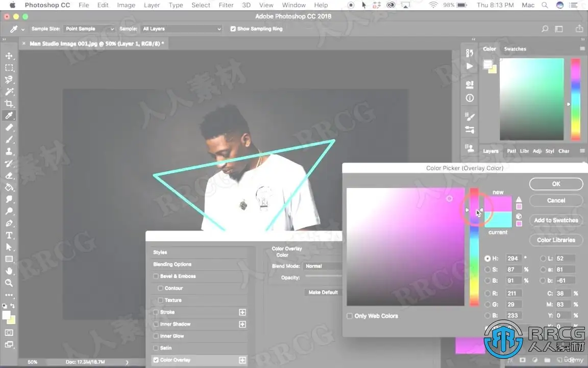This screenshot has height=368, width=588.
Task: Select the Paint Bucket tool
Action: (9, 188)
